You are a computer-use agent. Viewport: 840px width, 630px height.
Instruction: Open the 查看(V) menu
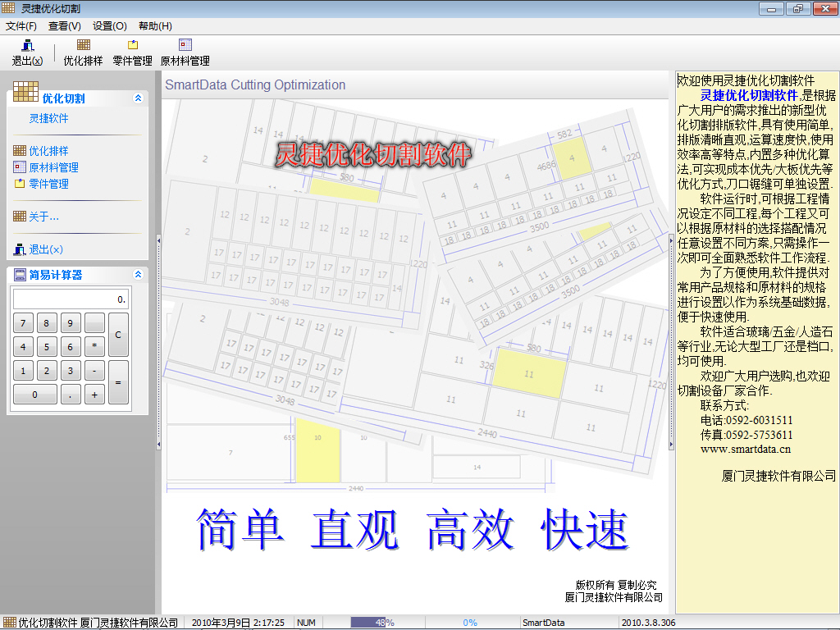(64, 25)
